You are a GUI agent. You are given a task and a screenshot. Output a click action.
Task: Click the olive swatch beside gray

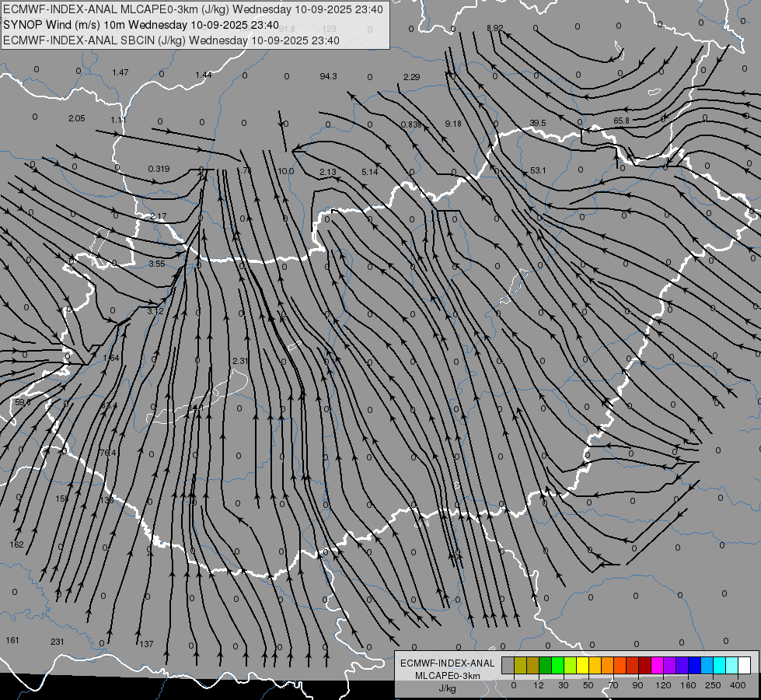click(x=521, y=665)
